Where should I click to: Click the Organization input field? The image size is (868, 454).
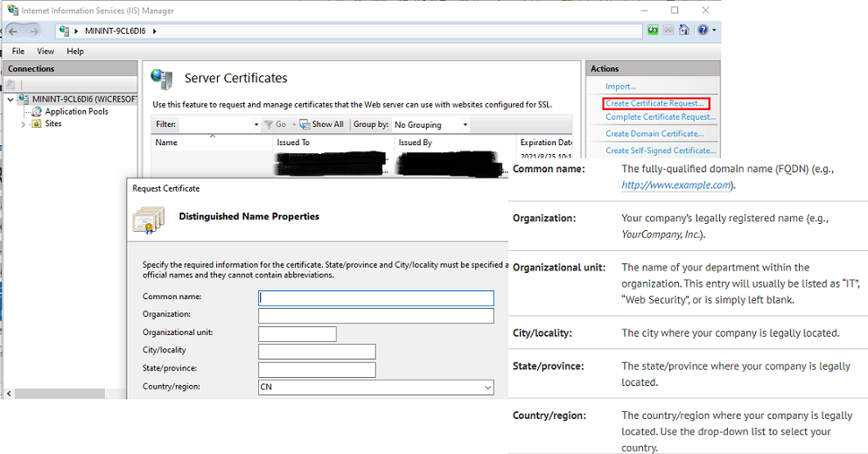(x=376, y=316)
